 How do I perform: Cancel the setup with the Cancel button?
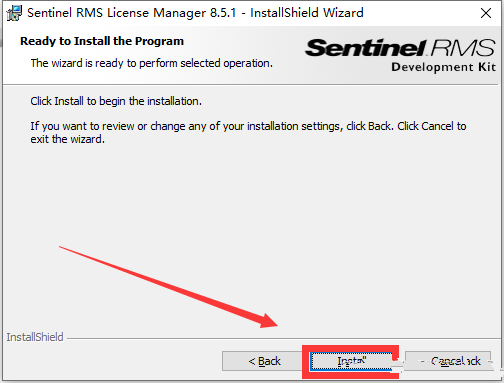coord(448,361)
